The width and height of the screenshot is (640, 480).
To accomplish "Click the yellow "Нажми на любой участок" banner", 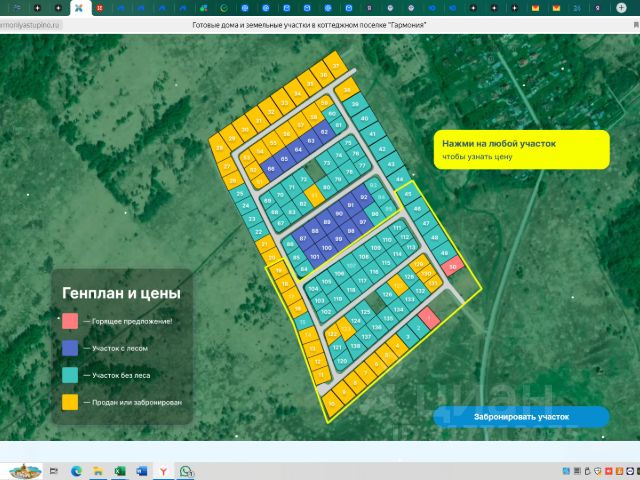I will (522, 150).
